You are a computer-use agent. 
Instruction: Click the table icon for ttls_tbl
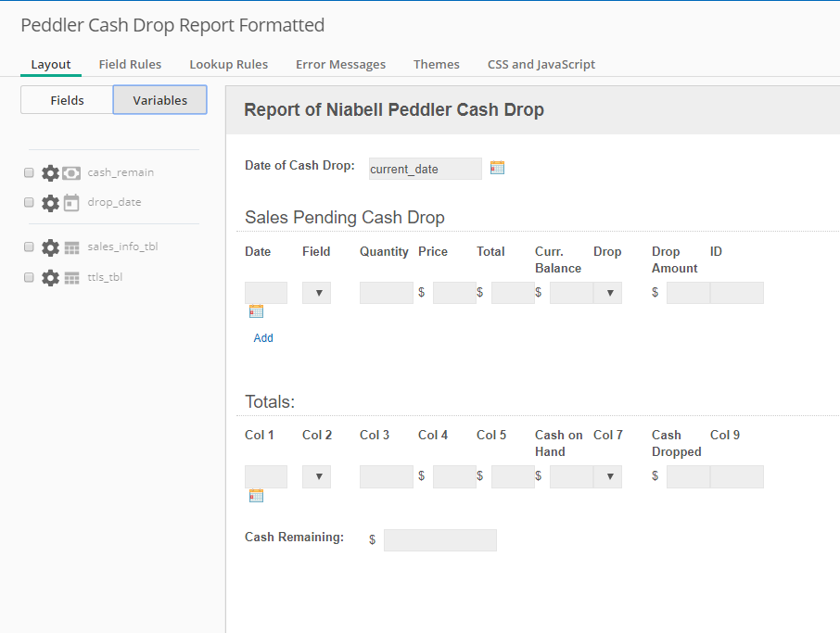tap(71, 277)
